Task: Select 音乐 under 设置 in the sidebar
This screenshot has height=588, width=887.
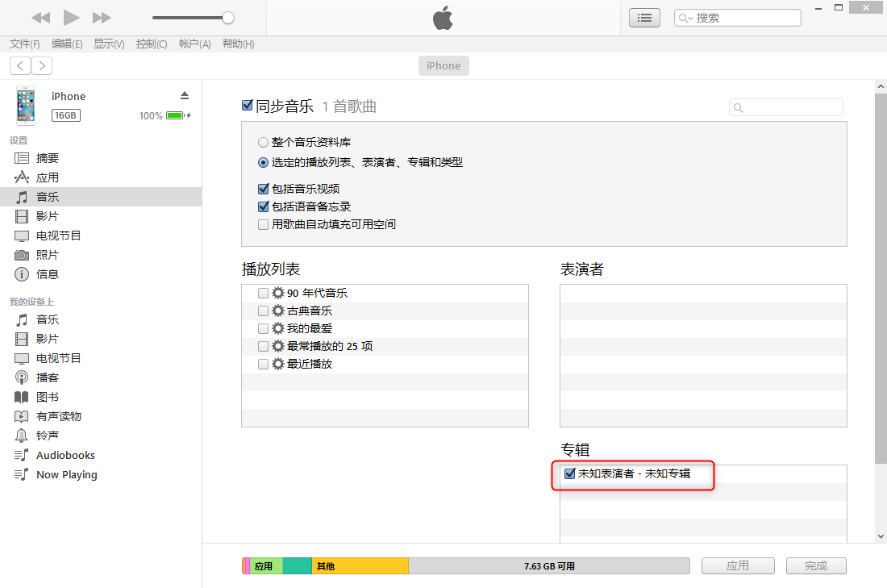Action: [101, 197]
